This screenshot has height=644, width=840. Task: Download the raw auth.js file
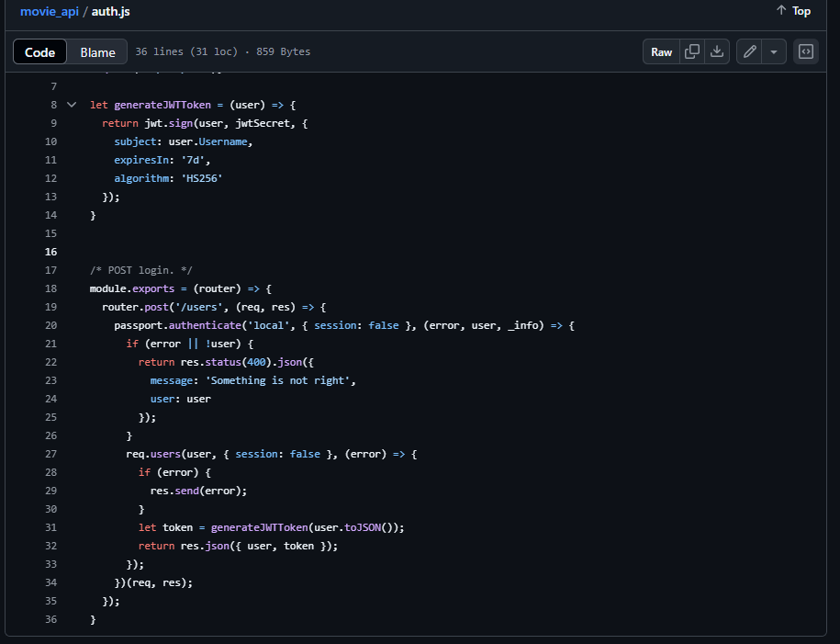[717, 51]
